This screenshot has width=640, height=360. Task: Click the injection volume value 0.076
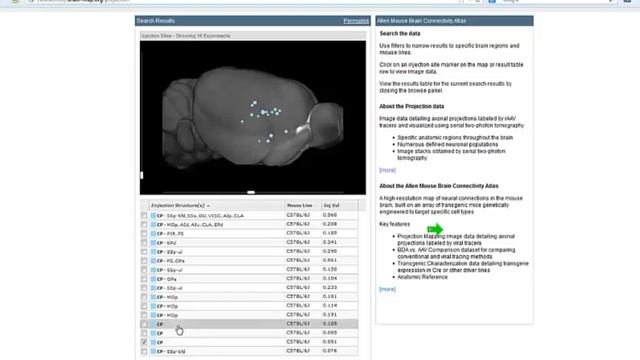tap(330, 351)
